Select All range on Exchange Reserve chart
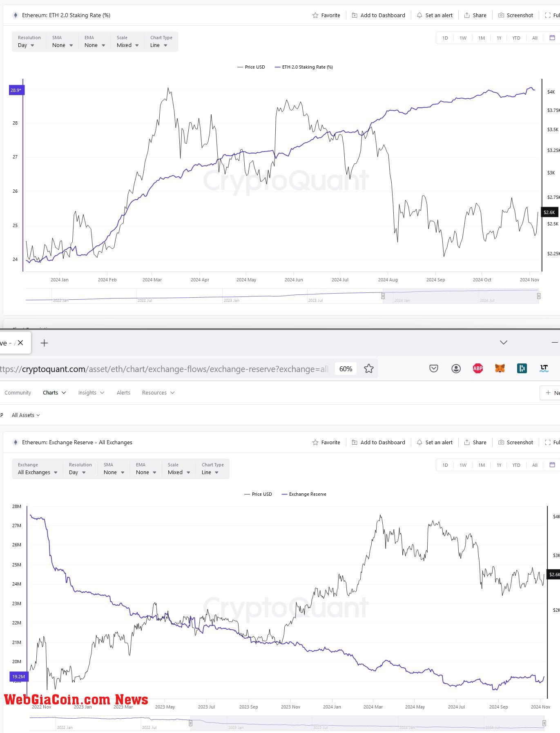This screenshot has width=560, height=733. coord(535,465)
